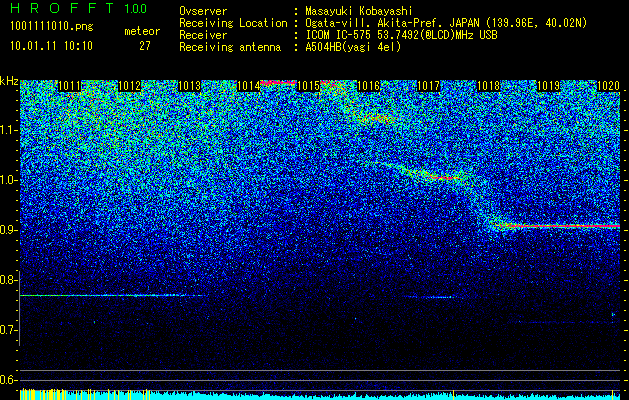The image size is (629, 400).
Task: Click time marker 1017
Action: point(428,86)
